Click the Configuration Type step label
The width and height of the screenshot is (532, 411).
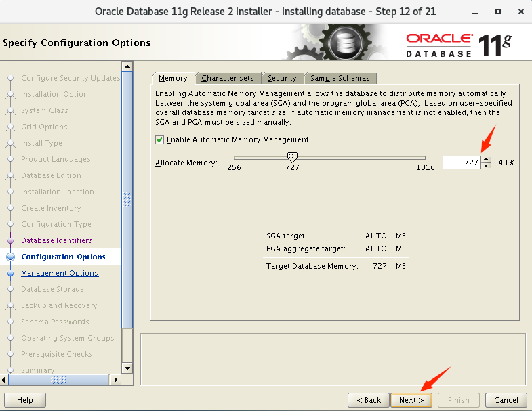(56, 224)
